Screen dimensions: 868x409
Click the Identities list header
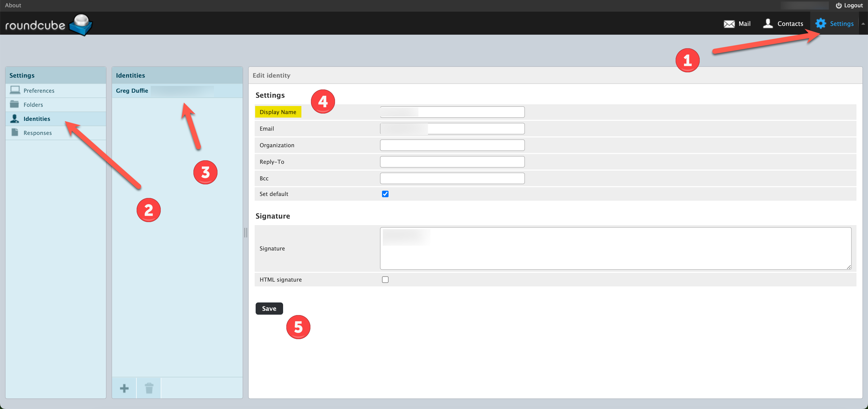pyautogui.click(x=177, y=75)
